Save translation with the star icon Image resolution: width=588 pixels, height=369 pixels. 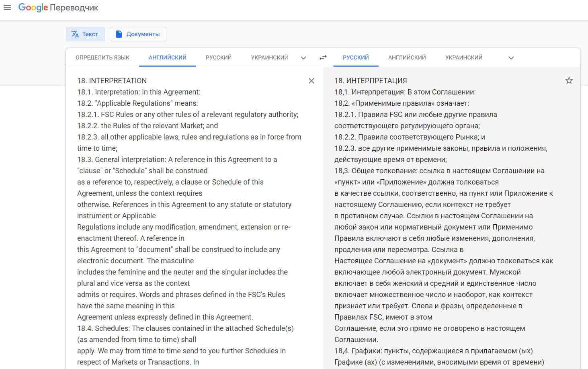pos(569,80)
